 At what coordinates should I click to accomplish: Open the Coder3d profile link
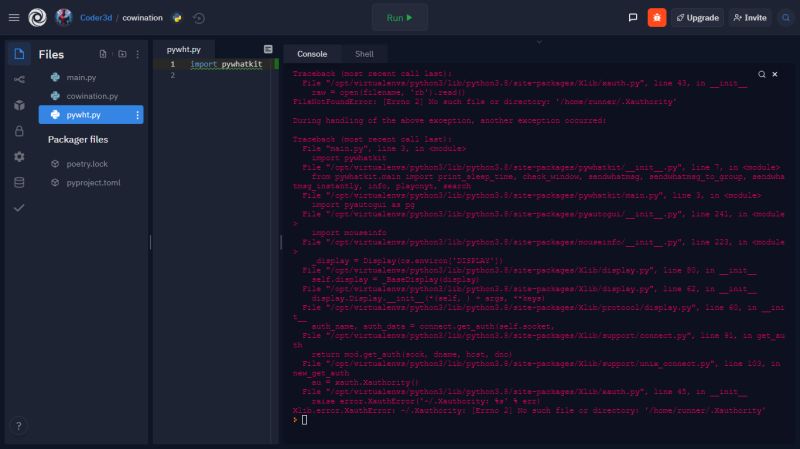tap(96, 18)
